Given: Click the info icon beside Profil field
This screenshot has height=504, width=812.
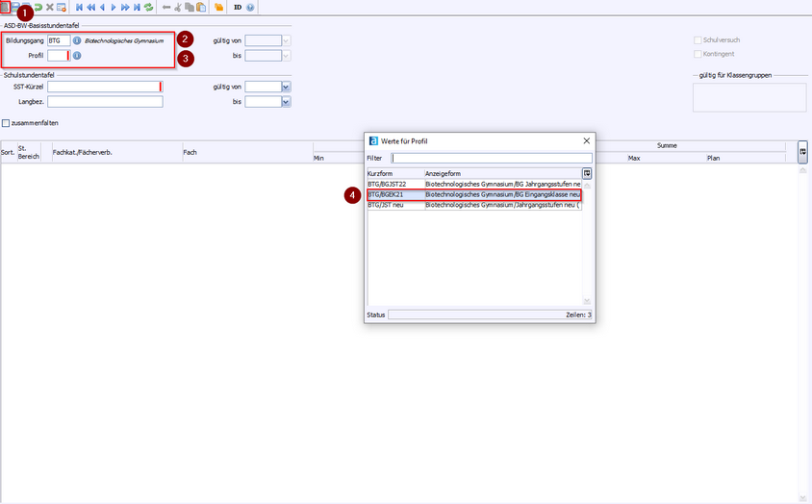Looking at the screenshot, I should point(77,56).
